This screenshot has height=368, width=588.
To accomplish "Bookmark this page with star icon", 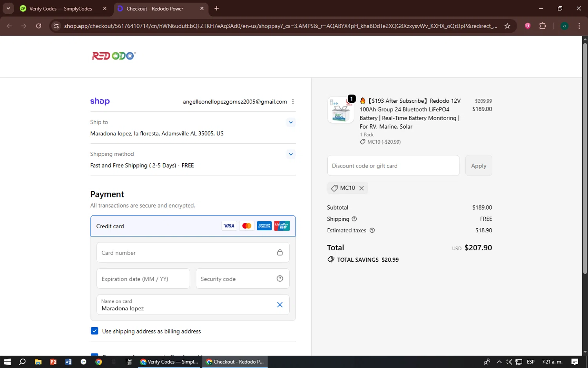I will click(507, 26).
